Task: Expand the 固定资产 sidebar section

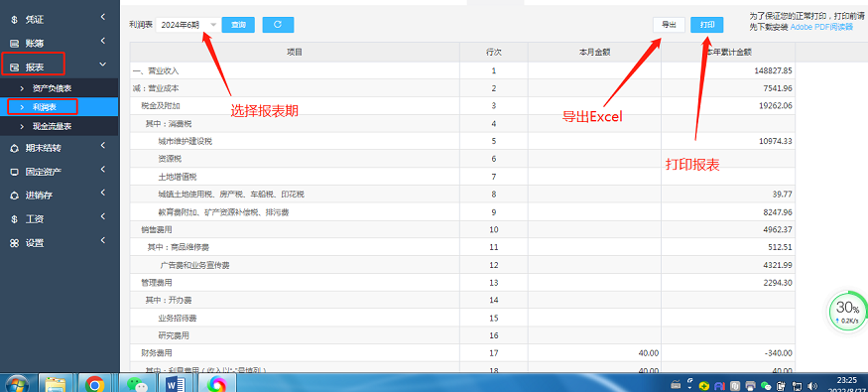Action: pyautogui.click(x=60, y=172)
